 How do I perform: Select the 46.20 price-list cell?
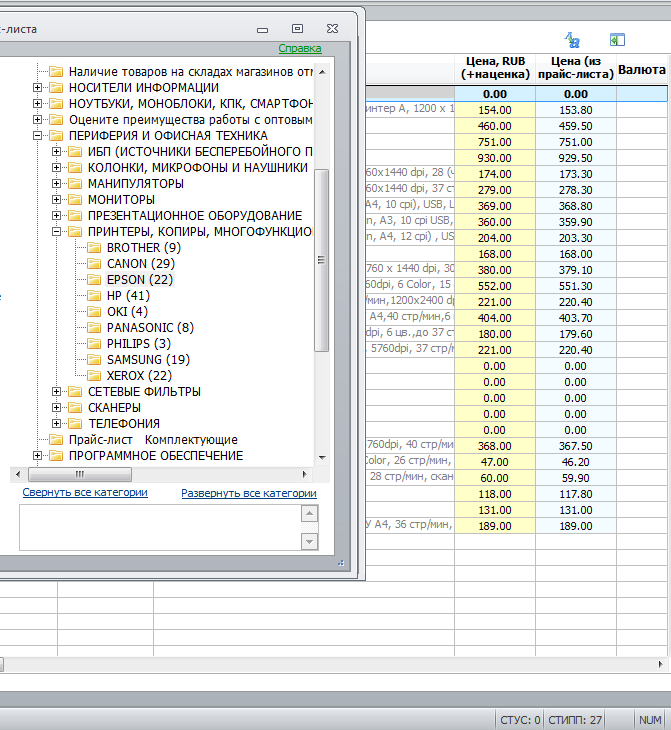pos(576,462)
